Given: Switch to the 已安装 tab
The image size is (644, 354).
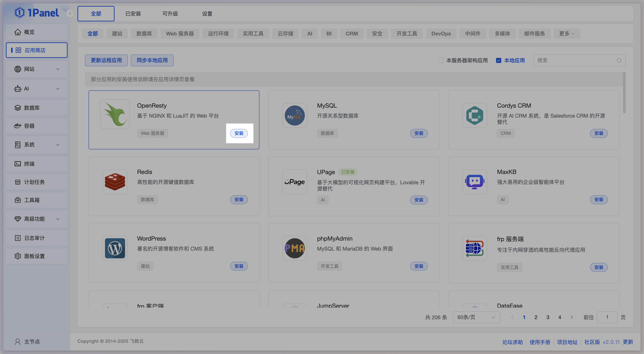Looking at the screenshot, I should 133,13.
